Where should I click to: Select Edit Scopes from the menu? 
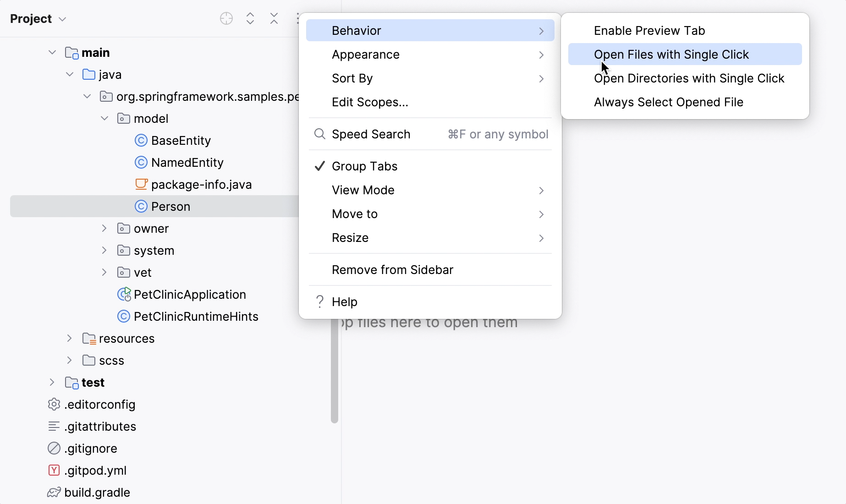point(370,102)
